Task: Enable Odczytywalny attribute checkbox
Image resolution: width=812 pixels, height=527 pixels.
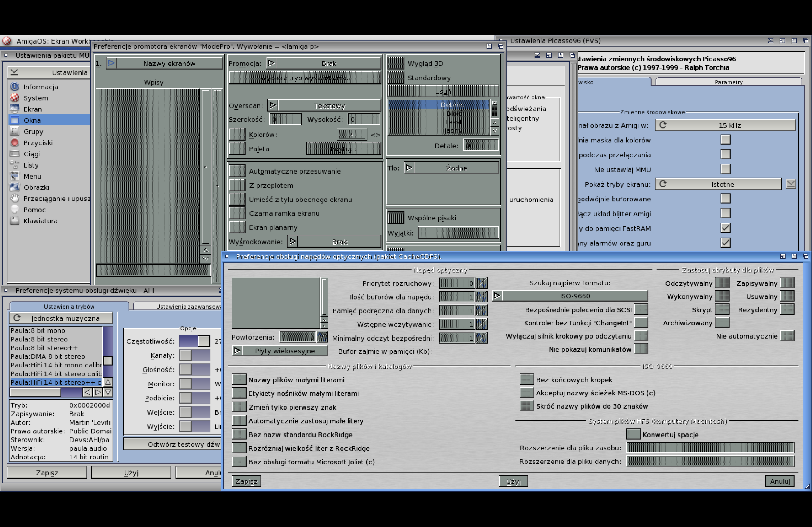Action: tap(722, 283)
